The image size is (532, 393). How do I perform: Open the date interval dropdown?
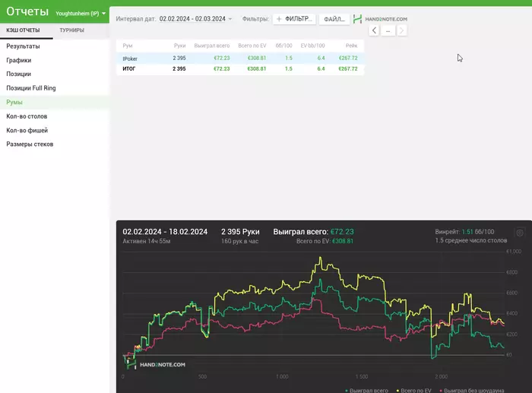pyautogui.click(x=195, y=19)
